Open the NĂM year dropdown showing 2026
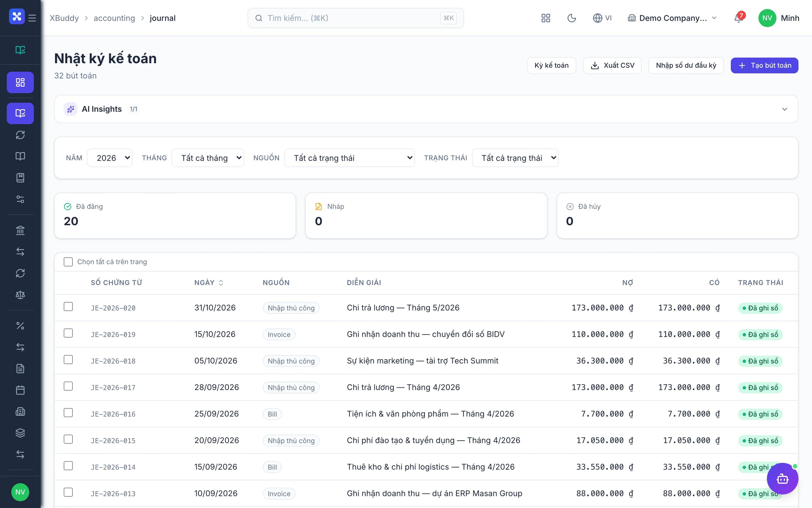 click(x=110, y=158)
